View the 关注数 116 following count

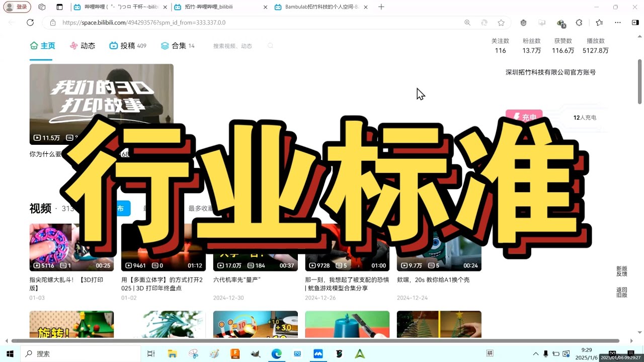500,46
